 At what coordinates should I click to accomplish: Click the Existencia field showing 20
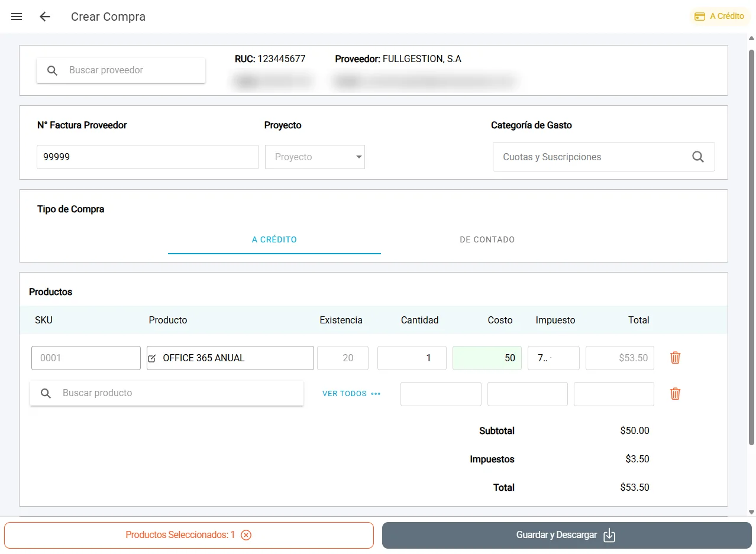click(x=343, y=358)
